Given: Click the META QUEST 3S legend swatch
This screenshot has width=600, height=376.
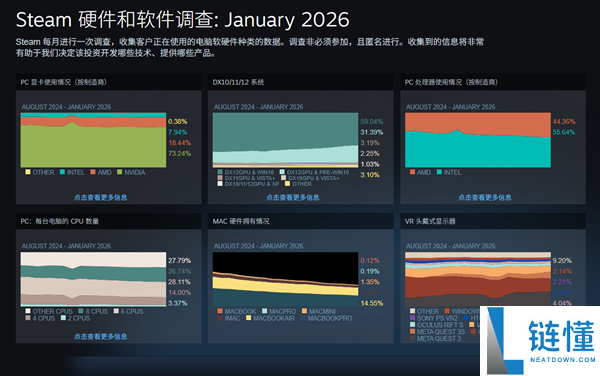Looking at the screenshot, I should click(x=412, y=332).
